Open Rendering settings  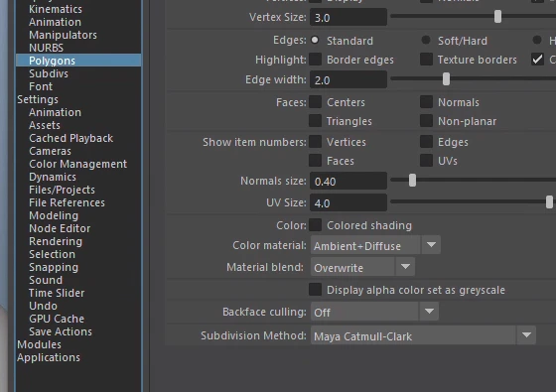pyautogui.click(x=56, y=241)
